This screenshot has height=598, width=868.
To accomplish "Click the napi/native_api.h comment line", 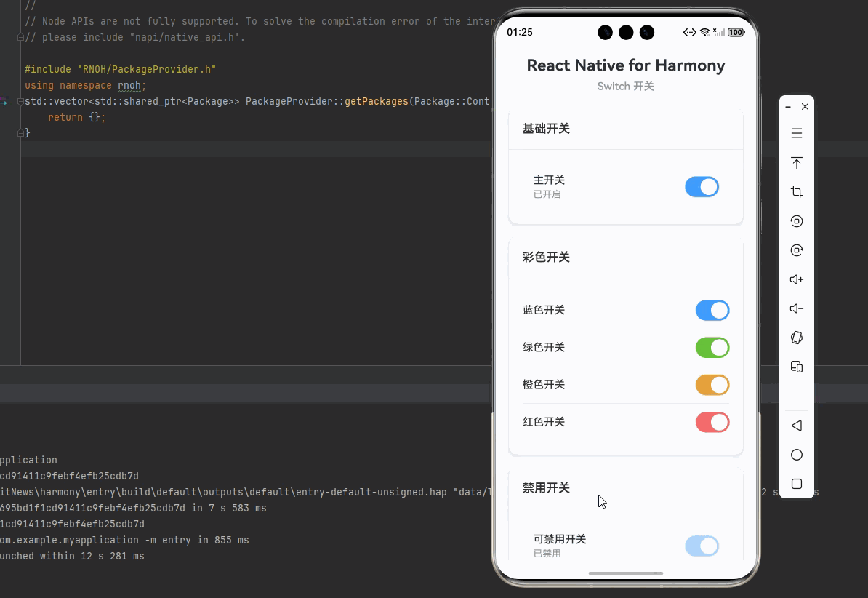I will click(x=134, y=37).
